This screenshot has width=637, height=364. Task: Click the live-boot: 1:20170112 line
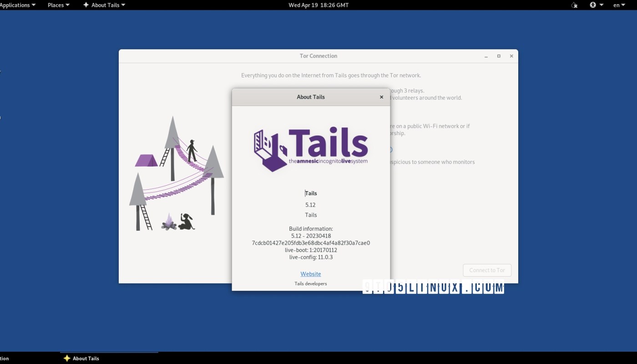click(311, 250)
